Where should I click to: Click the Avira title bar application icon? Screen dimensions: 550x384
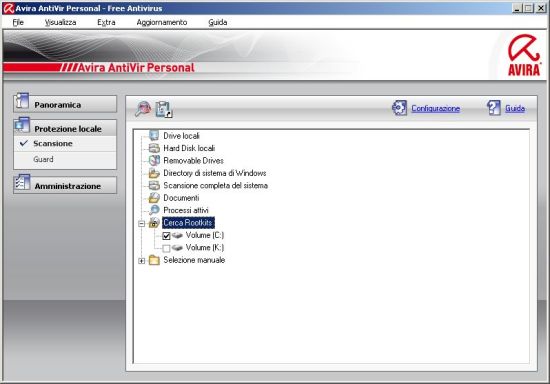[8, 8]
